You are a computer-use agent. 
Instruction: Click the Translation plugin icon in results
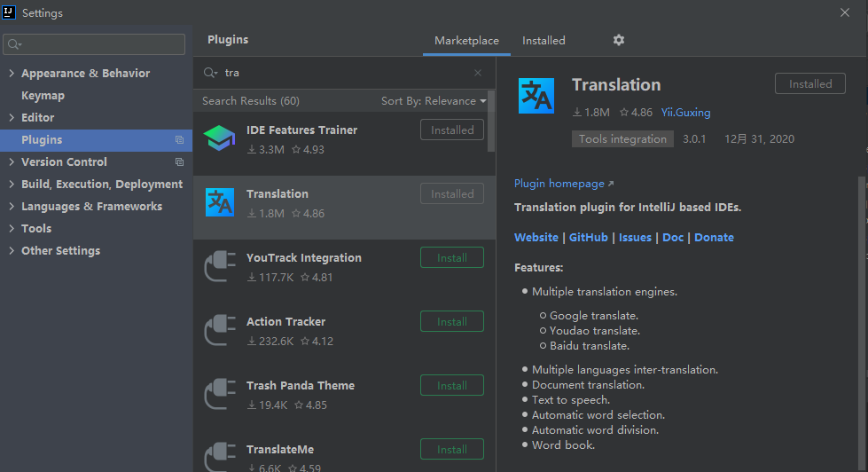click(219, 202)
